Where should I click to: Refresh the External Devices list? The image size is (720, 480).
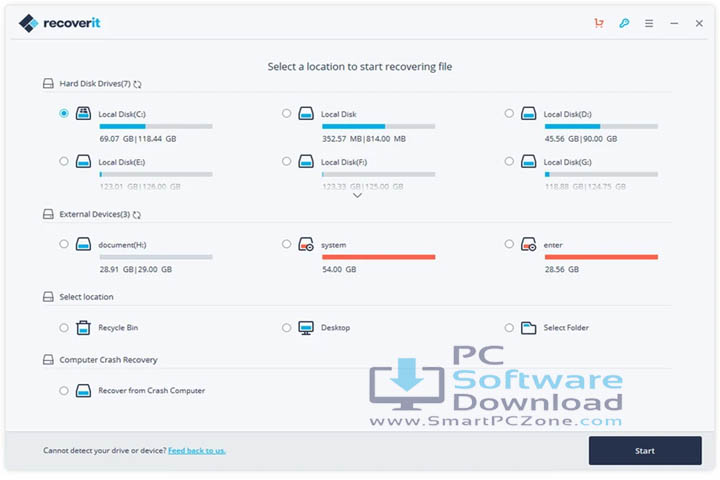(x=137, y=215)
